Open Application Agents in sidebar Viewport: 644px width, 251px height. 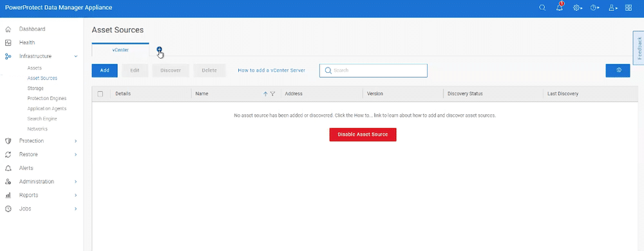coord(47,108)
